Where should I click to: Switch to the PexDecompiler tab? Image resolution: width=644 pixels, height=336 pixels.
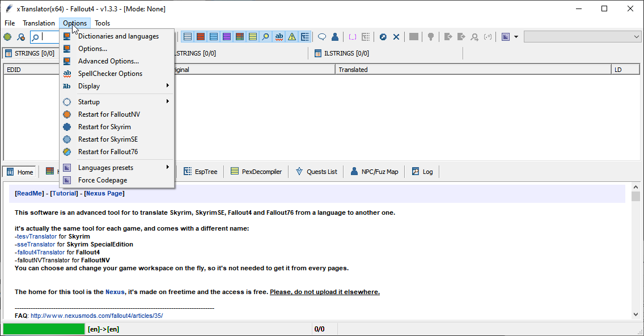pos(256,172)
